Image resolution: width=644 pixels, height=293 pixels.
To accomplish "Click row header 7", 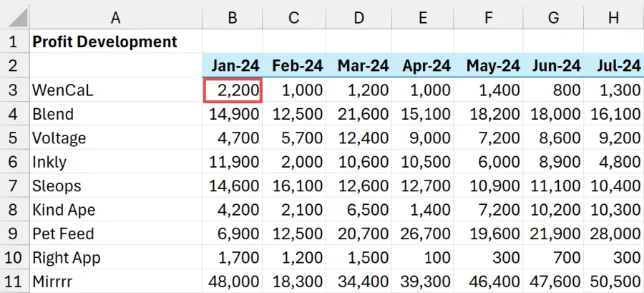I will [14, 186].
